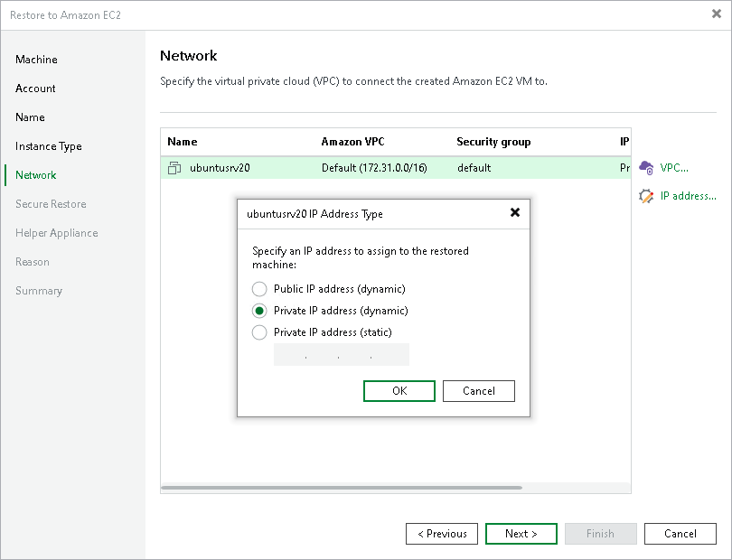Close the IP Address Type dialog
The height and width of the screenshot is (560, 732).
pyautogui.click(x=515, y=213)
